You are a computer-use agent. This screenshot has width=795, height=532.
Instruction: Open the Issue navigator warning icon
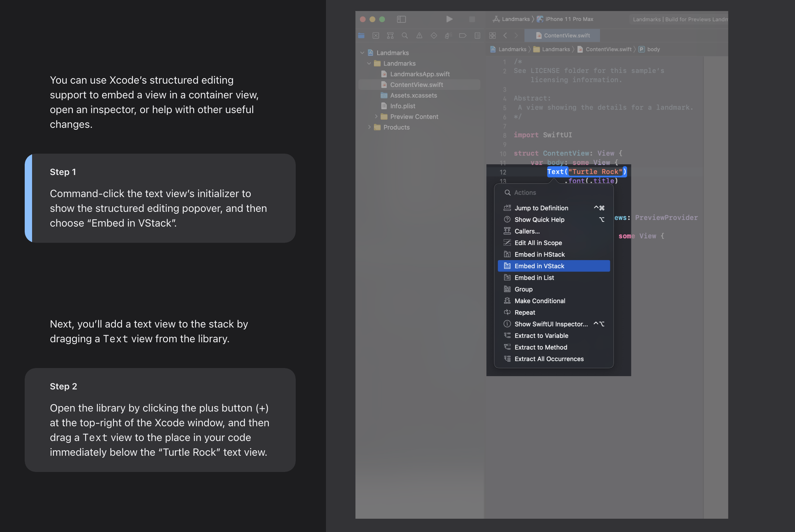click(x=419, y=36)
